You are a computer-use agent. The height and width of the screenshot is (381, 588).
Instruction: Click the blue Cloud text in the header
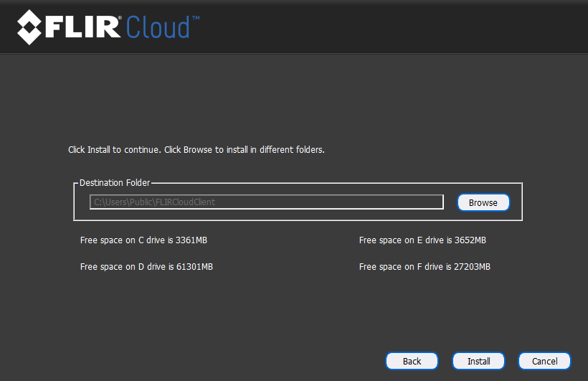pyautogui.click(x=158, y=27)
